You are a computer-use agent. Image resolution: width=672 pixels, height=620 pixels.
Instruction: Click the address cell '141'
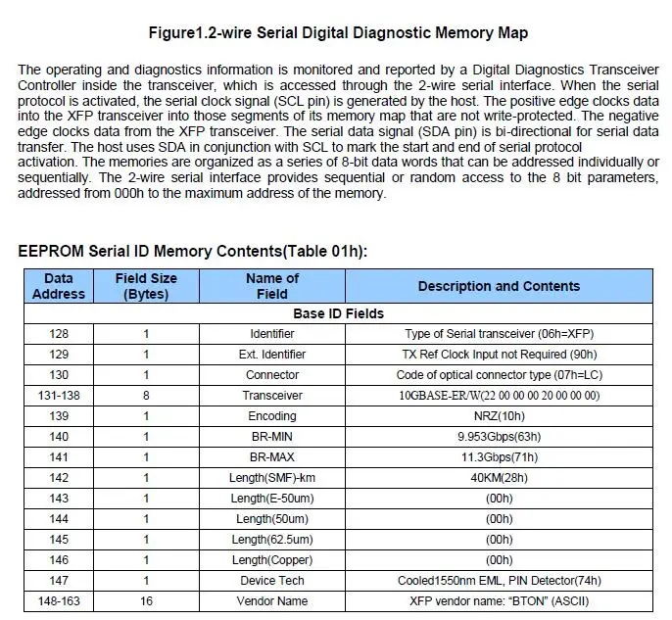59,457
